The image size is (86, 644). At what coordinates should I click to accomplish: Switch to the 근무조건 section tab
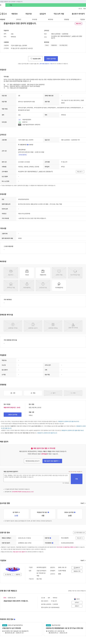[19, 20]
